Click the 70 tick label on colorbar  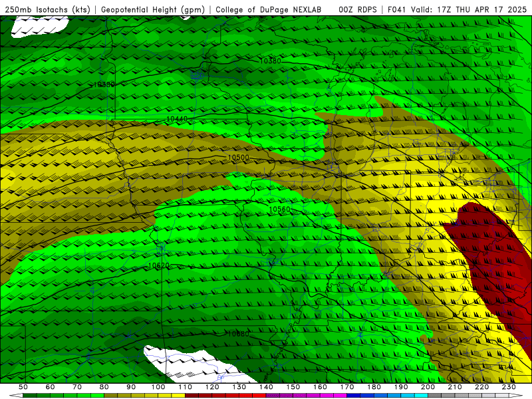tap(77, 387)
